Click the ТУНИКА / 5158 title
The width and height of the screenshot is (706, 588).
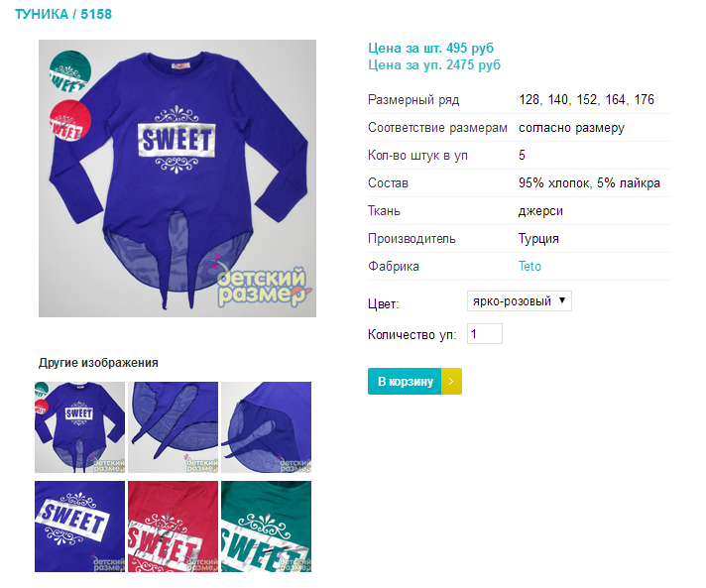coord(63,14)
